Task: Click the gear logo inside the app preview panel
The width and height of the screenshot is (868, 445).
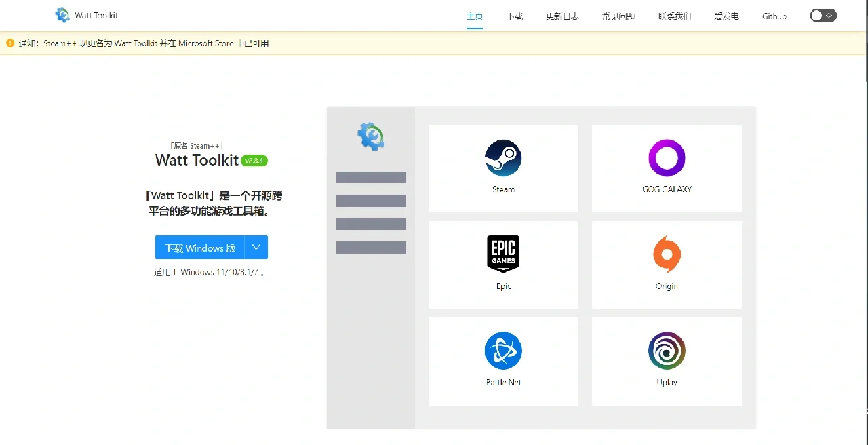Action: pos(370,136)
